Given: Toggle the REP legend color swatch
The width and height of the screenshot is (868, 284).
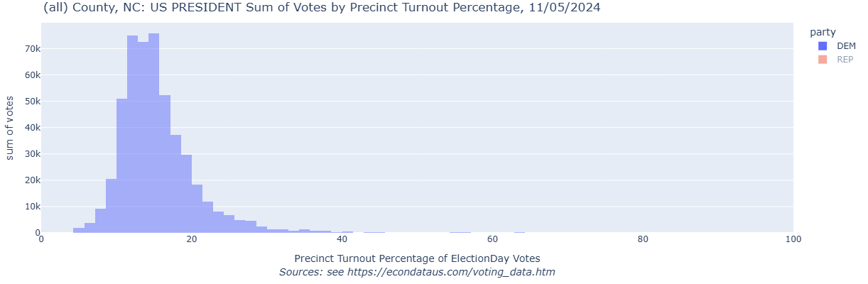Looking at the screenshot, I should pyautogui.click(x=823, y=60).
